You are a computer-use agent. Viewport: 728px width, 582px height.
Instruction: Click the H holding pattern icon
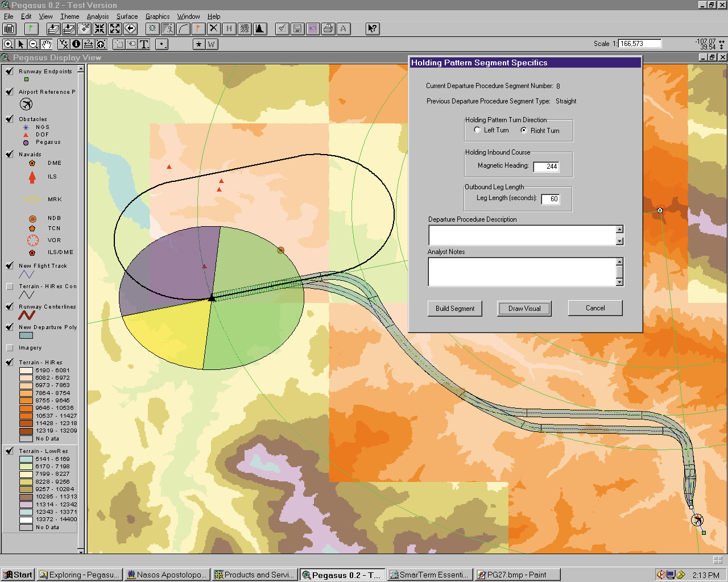pyautogui.click(x=229, y=28)
